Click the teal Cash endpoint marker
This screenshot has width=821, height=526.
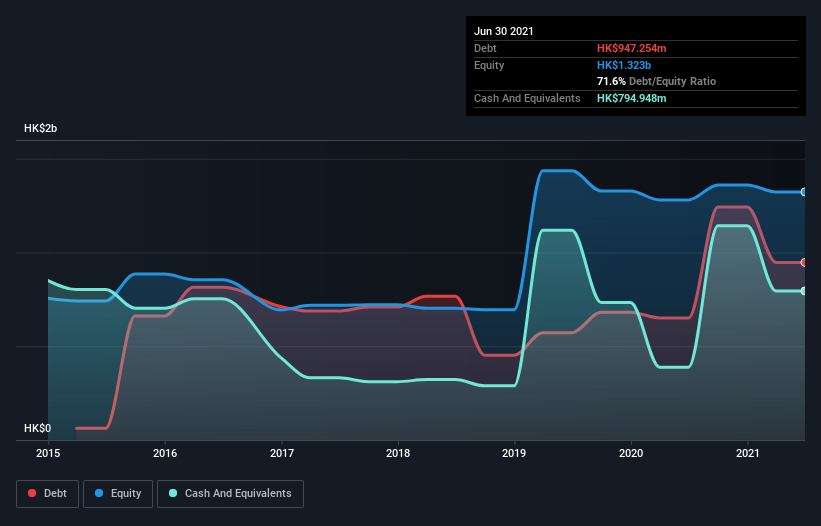point(804,290)
